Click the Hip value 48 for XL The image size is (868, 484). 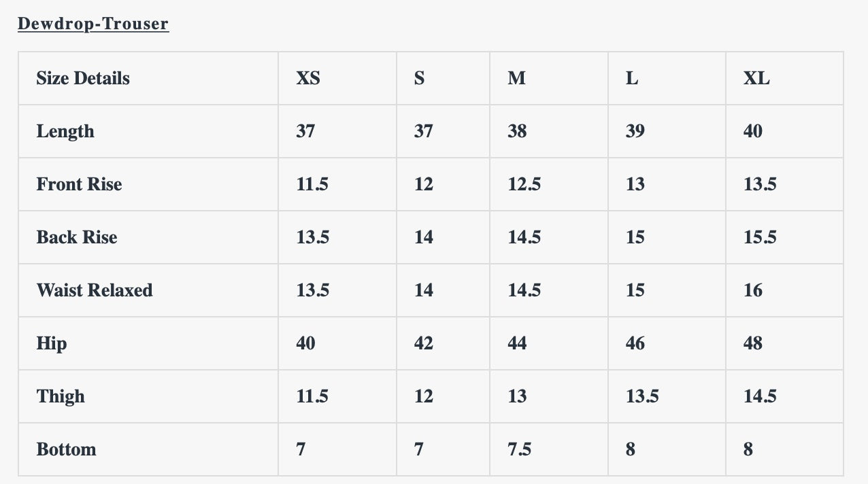[753, 343]
